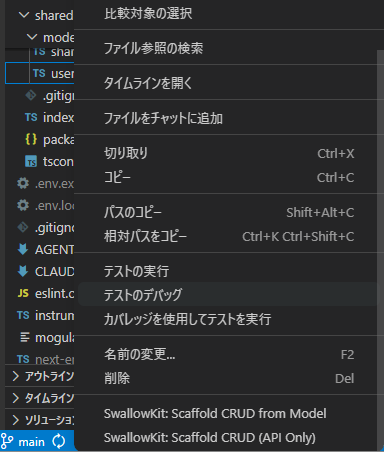
Task: Expand the タイムライン panel section
Action: tap(15, 398)
